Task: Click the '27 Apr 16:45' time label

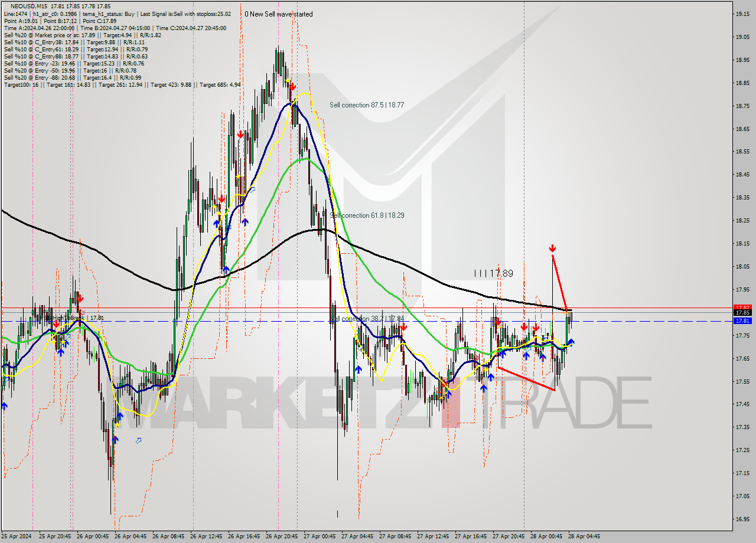Action: (x=471, y=537)
